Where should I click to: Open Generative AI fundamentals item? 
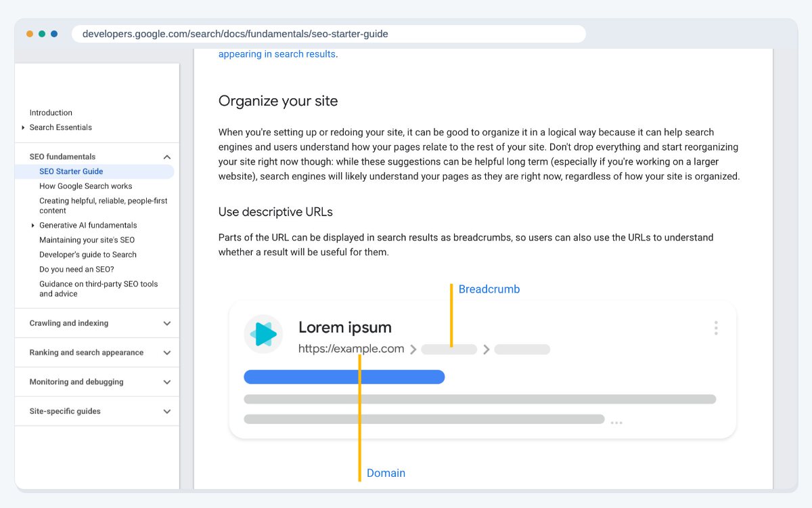[88, 226]
